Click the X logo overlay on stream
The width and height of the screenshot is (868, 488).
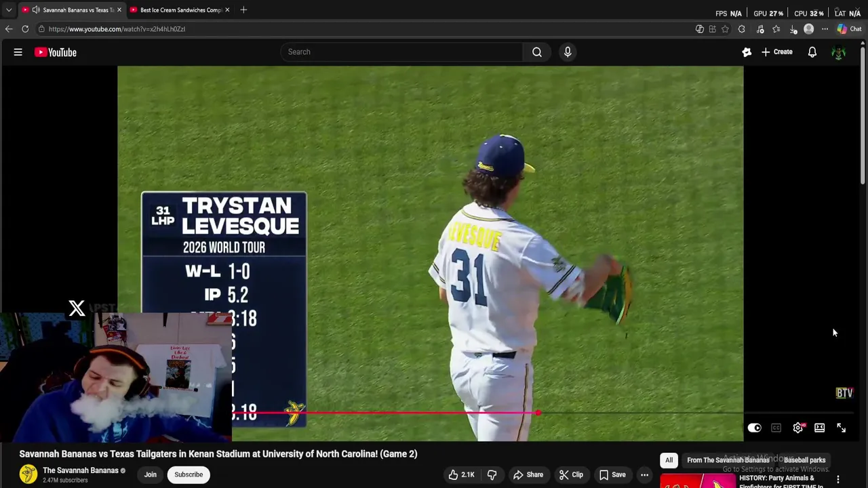click(x=77, y=308)
